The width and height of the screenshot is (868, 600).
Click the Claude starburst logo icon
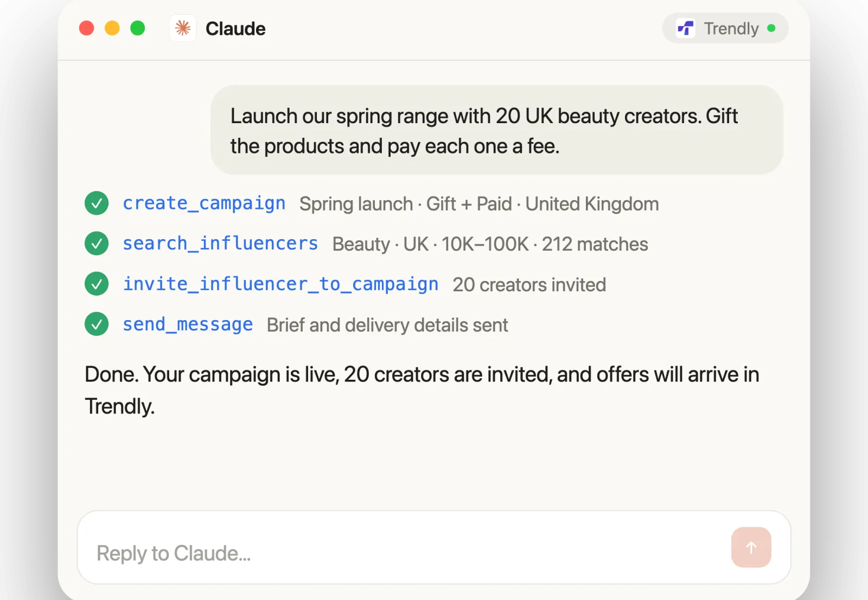pyautogui.click(x=183, y=28)
